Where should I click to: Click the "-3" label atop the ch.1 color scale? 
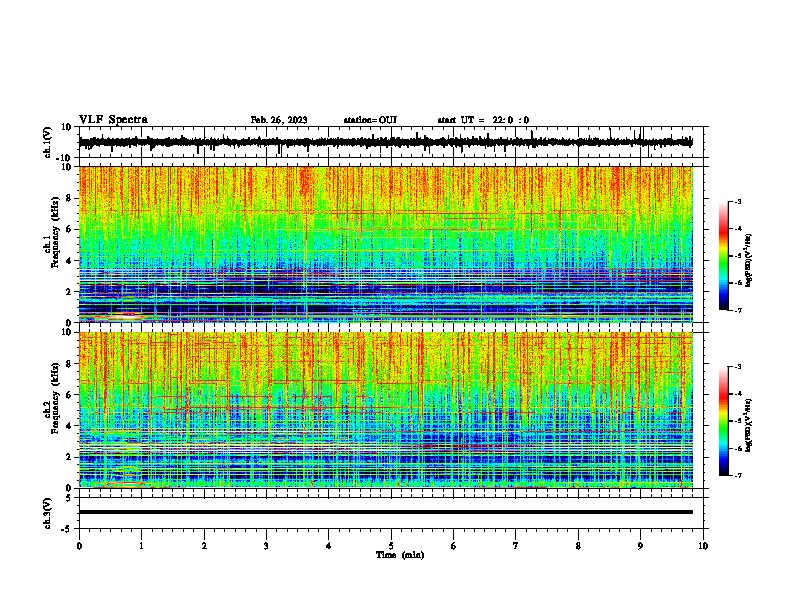click(737, 201)
